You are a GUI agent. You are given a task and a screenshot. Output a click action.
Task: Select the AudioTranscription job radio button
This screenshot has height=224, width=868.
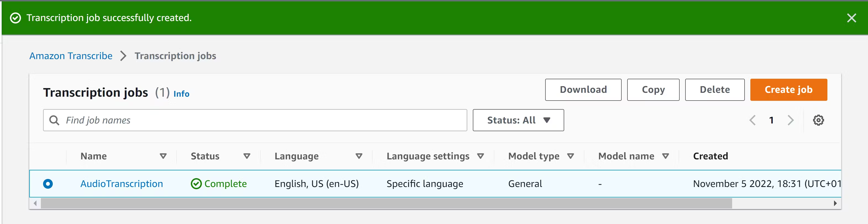pos(48,184)
